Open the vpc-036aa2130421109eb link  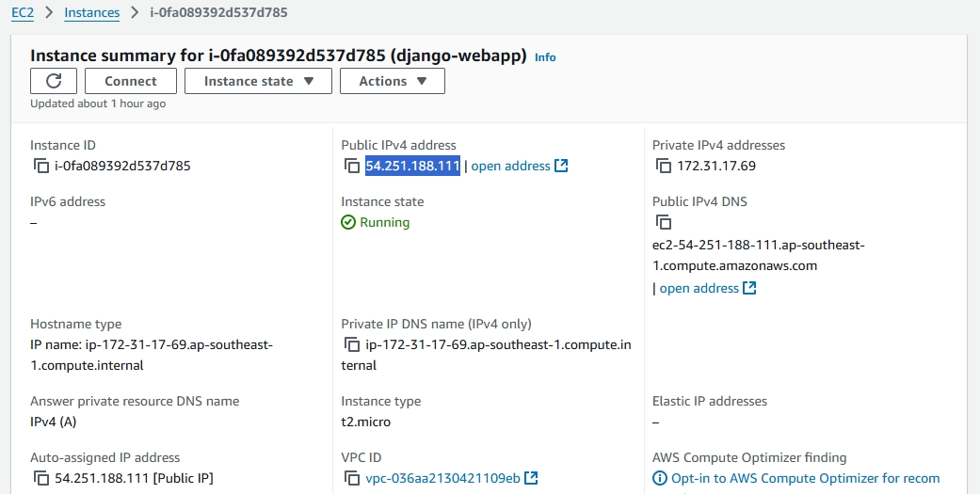442,479
